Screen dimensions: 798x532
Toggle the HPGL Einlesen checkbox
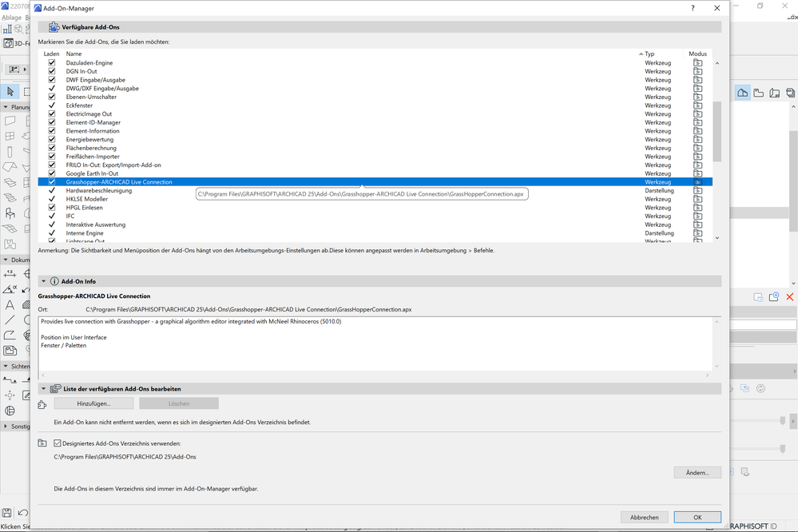tap(52, 208)
